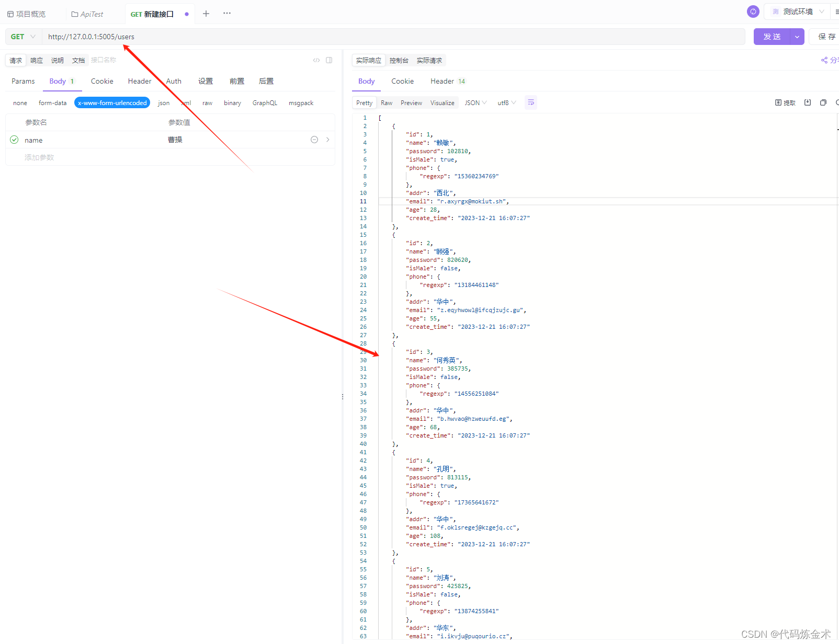Open the utf8 encoding dropdown
The width and height of the screenshot is (839, 644).
[x=506, y=102]
